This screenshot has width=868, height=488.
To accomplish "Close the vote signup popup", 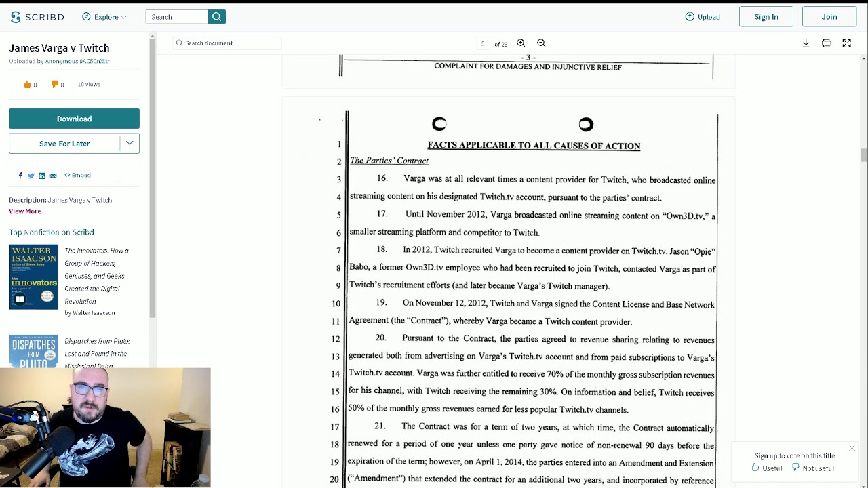I will pyautogui.click(x=852, y=448).
